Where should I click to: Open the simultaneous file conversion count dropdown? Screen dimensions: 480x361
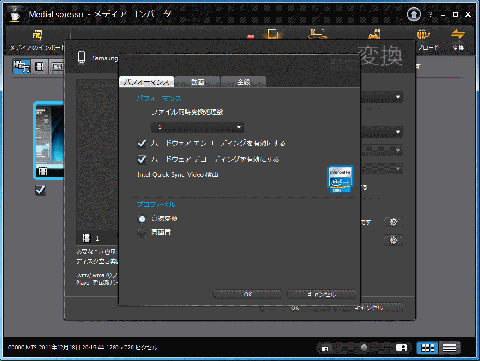click(197, 127)
